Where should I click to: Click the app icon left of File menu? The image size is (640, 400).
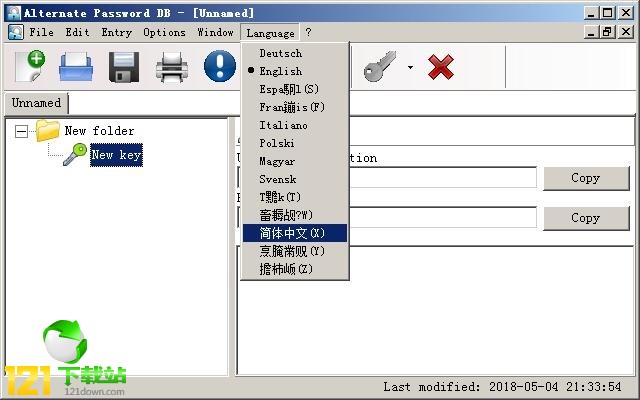(x=16, y=32)
